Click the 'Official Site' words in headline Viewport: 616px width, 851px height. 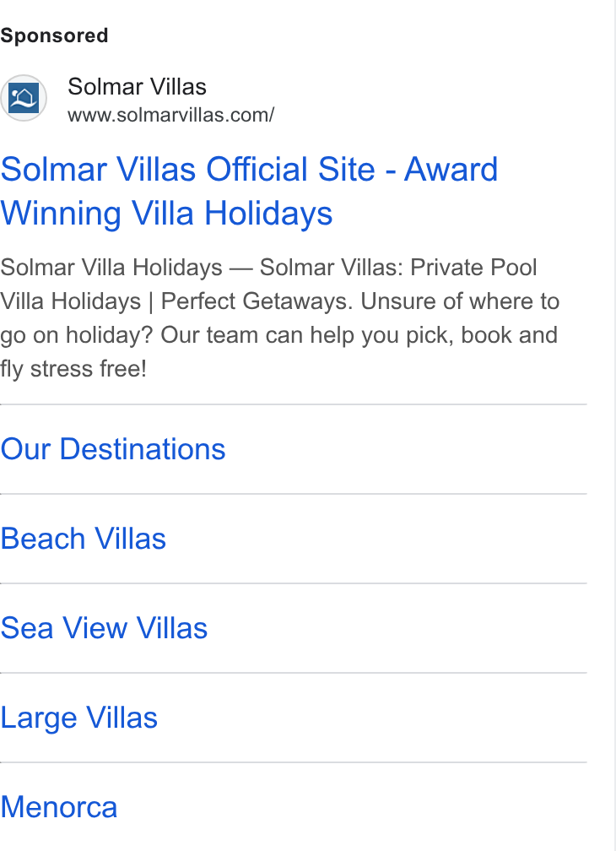[x=290, y=169]
